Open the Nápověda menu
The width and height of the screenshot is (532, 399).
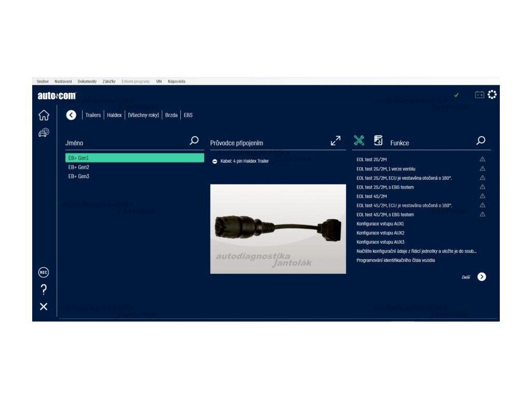(x=177, y=82)
